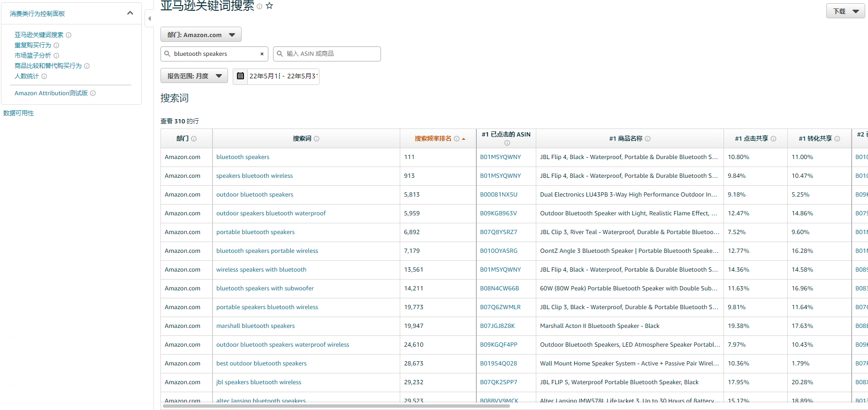The image size is (868, 410).
Task: Click the calendar icon for date range
Action: (x=240, y=76)
